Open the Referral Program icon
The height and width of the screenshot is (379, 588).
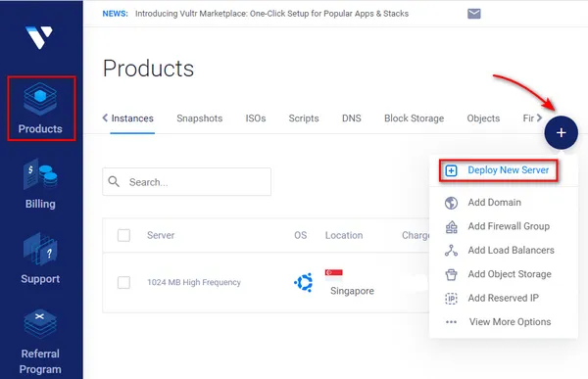(x=40, y=324)
